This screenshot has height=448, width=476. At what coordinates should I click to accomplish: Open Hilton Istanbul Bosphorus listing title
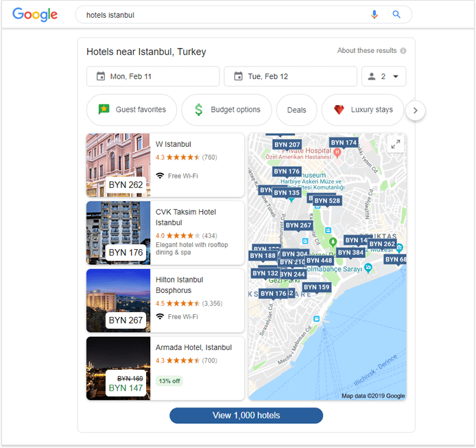click(x=180, y=285)
